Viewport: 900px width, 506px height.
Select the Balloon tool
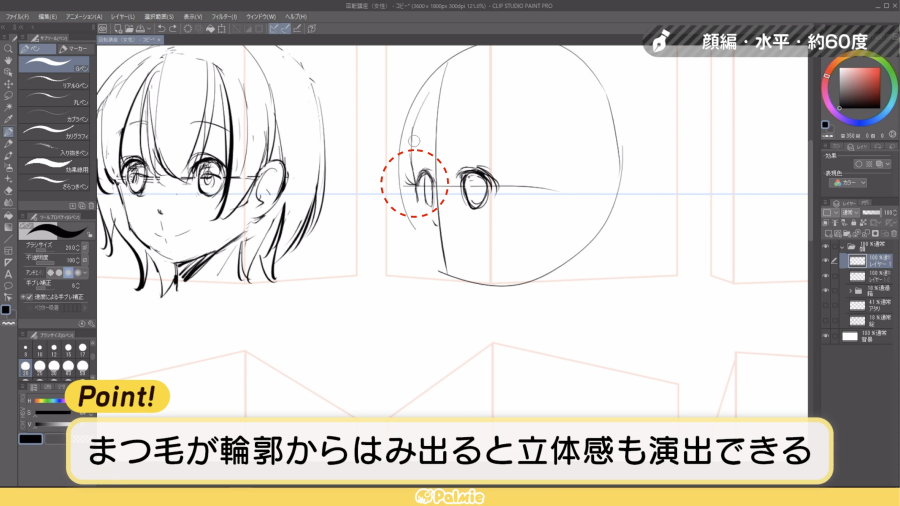tap(8, 286)
